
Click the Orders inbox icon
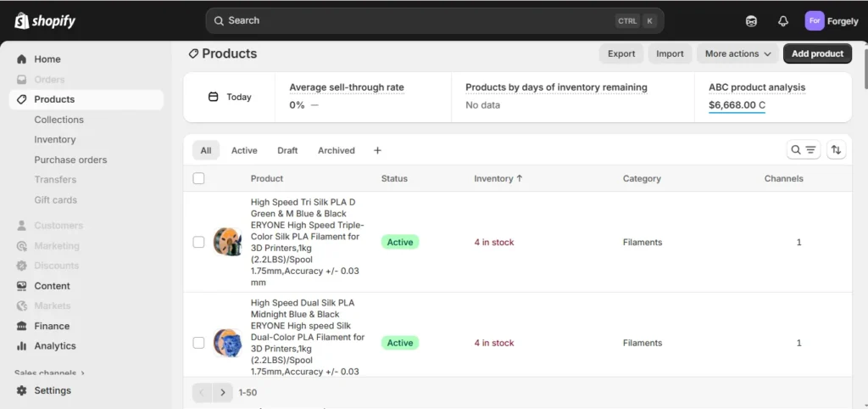point(21,79)
